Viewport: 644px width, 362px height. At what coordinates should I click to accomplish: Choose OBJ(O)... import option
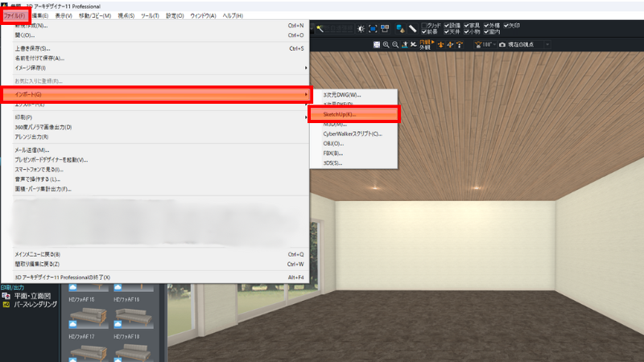coord(353,144)
